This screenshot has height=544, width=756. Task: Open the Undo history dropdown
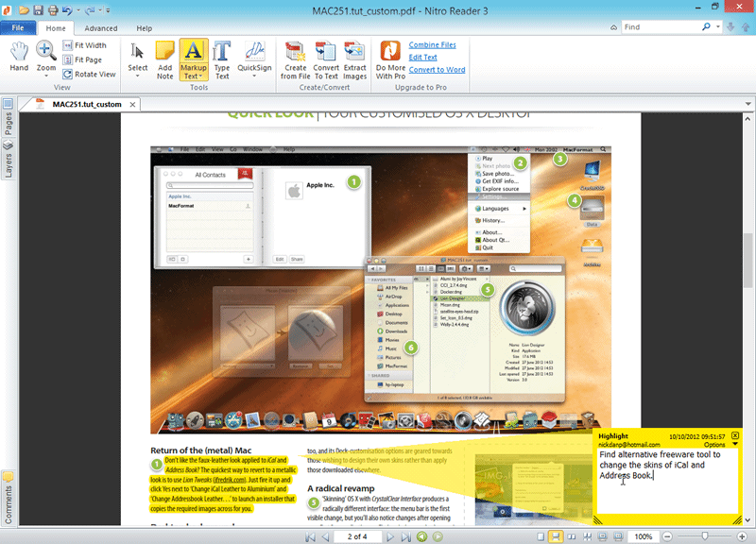[x=77, y=9]
